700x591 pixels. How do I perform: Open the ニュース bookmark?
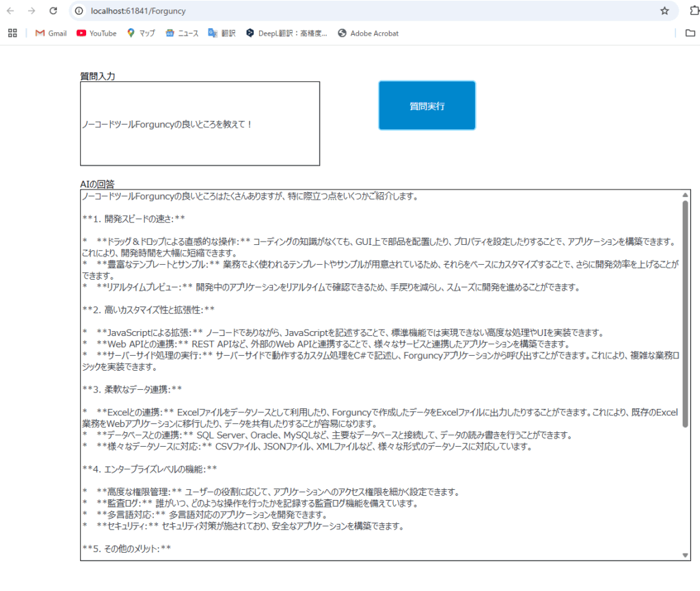182,33
